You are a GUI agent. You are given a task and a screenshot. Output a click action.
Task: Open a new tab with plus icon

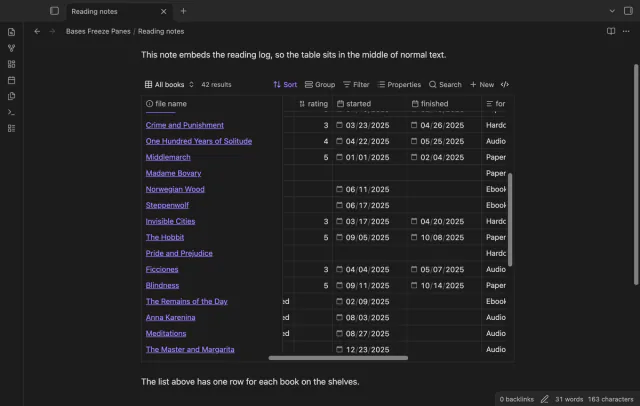pos(183,11)
